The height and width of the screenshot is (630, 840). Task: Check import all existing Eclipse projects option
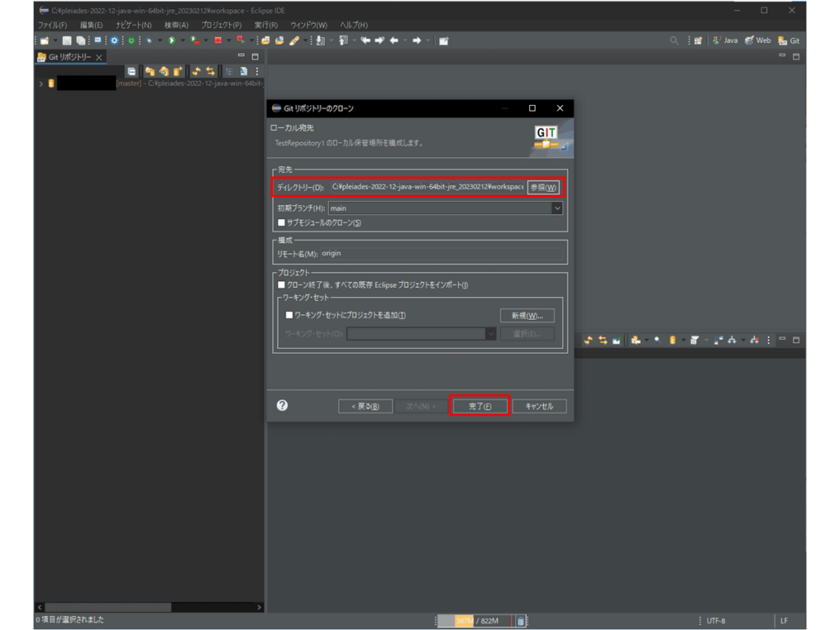click(x=281, y=285)
